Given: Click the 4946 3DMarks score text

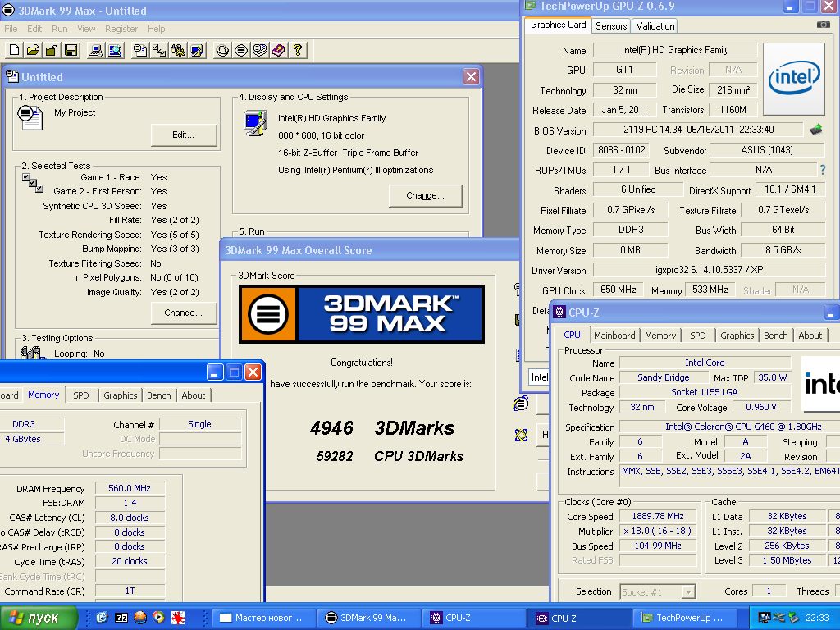Looking at the screenshot, I should pos(382,428).
